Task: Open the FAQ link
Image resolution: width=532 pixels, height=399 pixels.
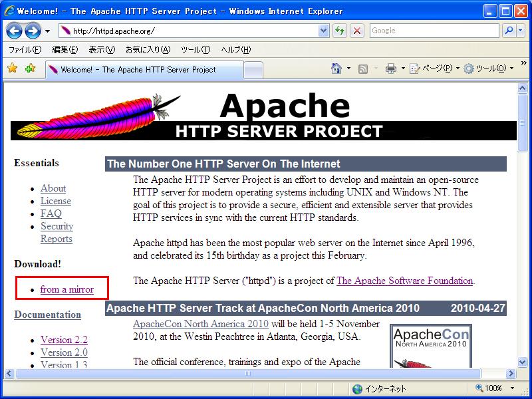Action: pos(51,213)
